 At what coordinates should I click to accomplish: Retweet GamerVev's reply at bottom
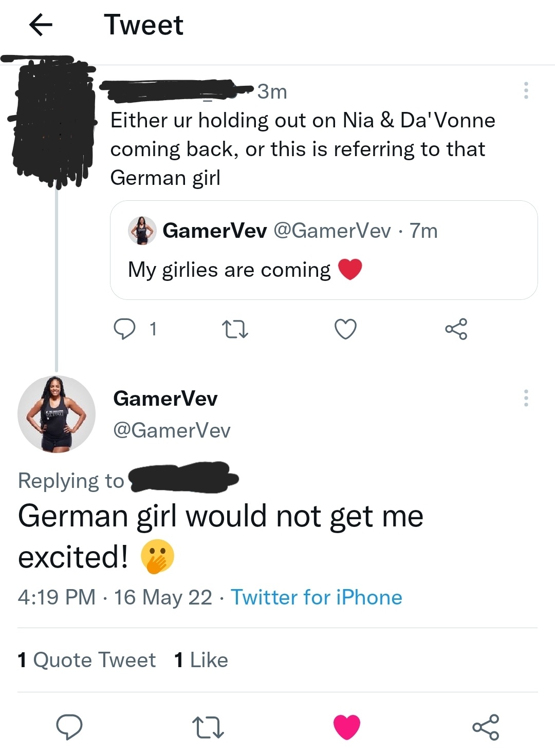208,727
